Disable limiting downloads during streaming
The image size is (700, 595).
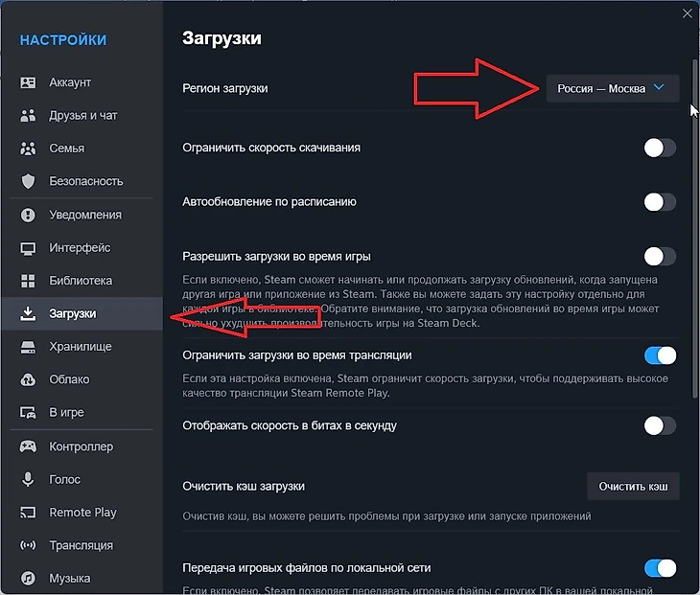[660, 355]
